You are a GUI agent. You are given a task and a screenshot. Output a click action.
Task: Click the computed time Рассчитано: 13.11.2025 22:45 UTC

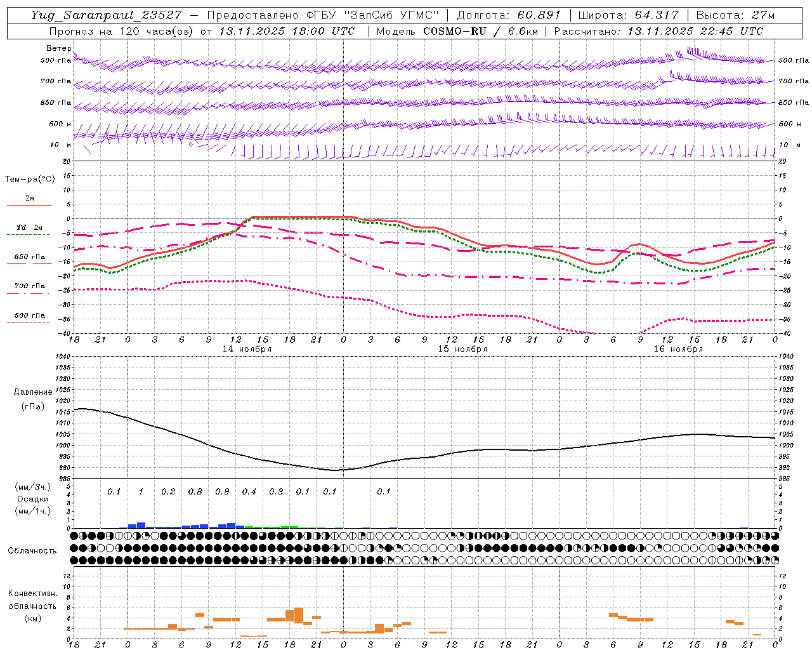pyautogui.click(x=658, y=31)
